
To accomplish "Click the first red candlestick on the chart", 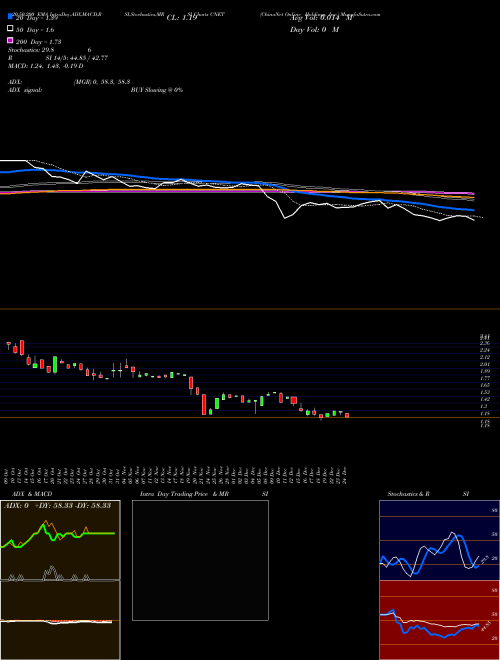I will pos(8,344).
